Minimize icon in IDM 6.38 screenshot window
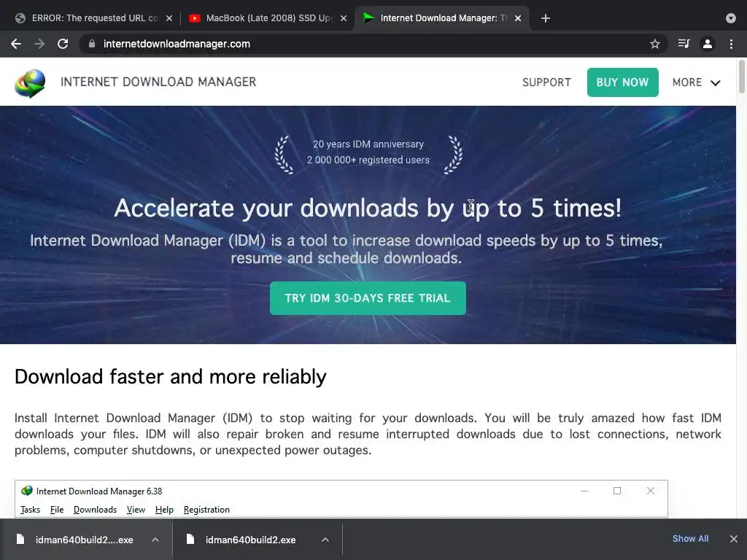This screenshot has height=560, width=747. point(584,491)
